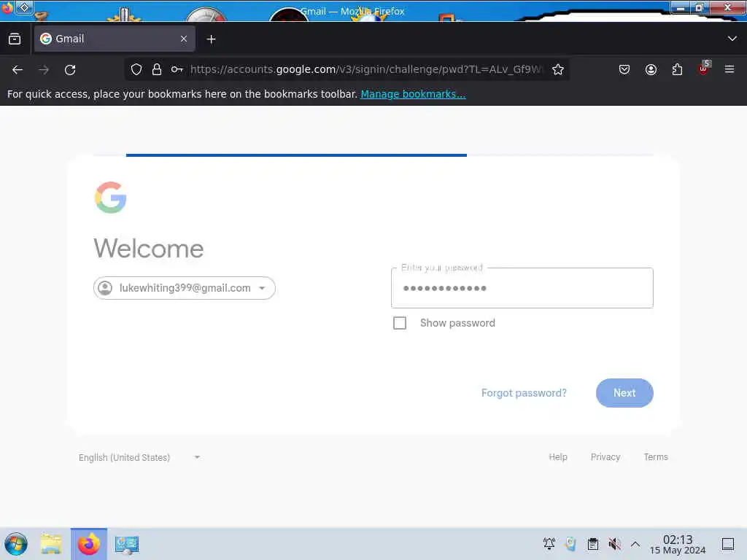747x560 pixels.
Task: Open the English (United States) language dropdown
Action: tap(139, 458)
